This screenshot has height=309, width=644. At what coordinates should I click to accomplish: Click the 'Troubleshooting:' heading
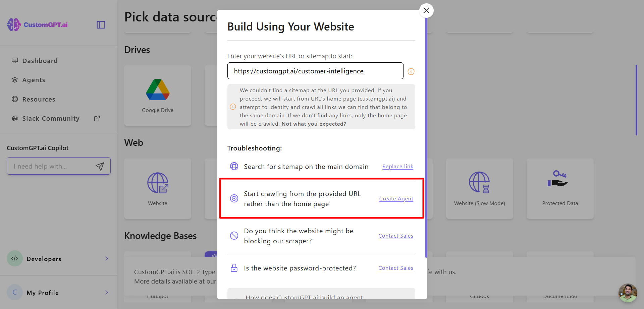(x=255, y=148)
